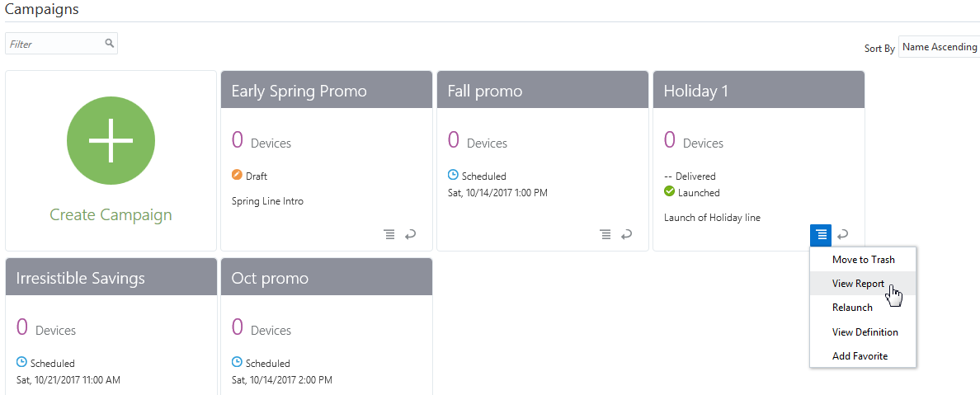
Task: Click into the Filter text field
Action: [54, 44]
